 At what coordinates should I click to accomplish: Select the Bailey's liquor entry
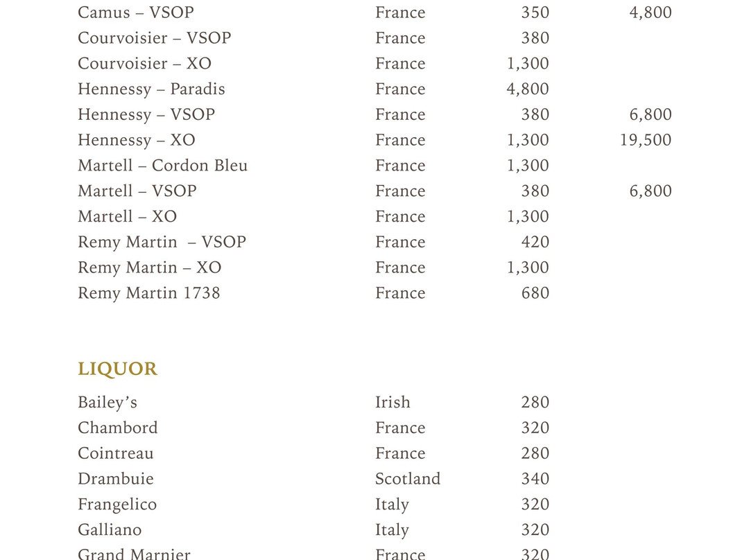point(107,403)
